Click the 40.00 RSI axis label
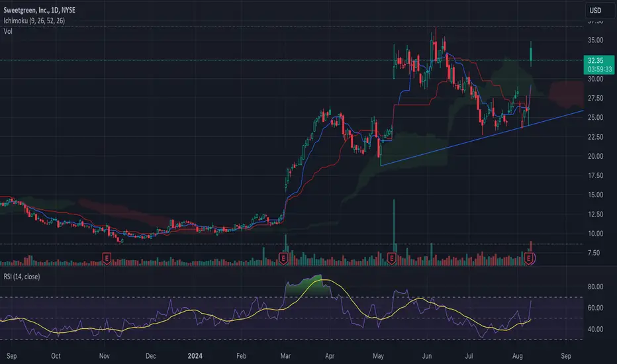Screen dimensions: 617x364 [x=595, y=329]
